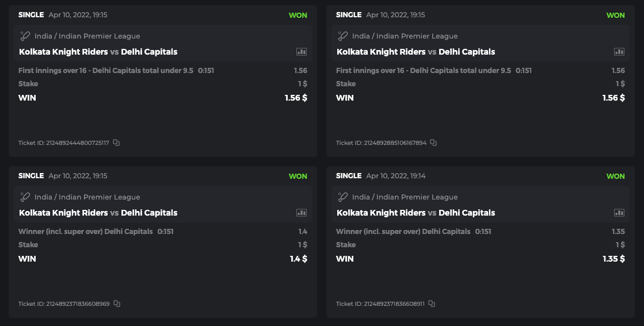Open match statistics icon on ticket 167894
This screenshot has width=644, height=326.
(x=619, y=52)
